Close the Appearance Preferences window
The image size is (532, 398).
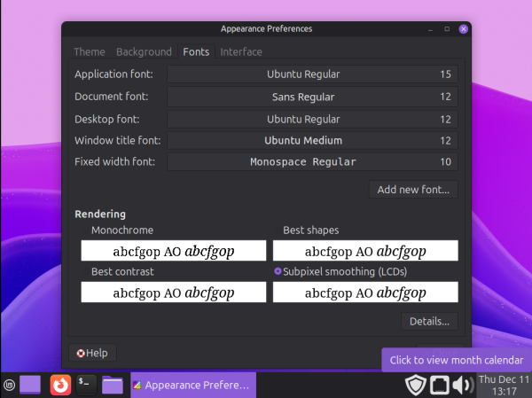(x=463, y=29)
